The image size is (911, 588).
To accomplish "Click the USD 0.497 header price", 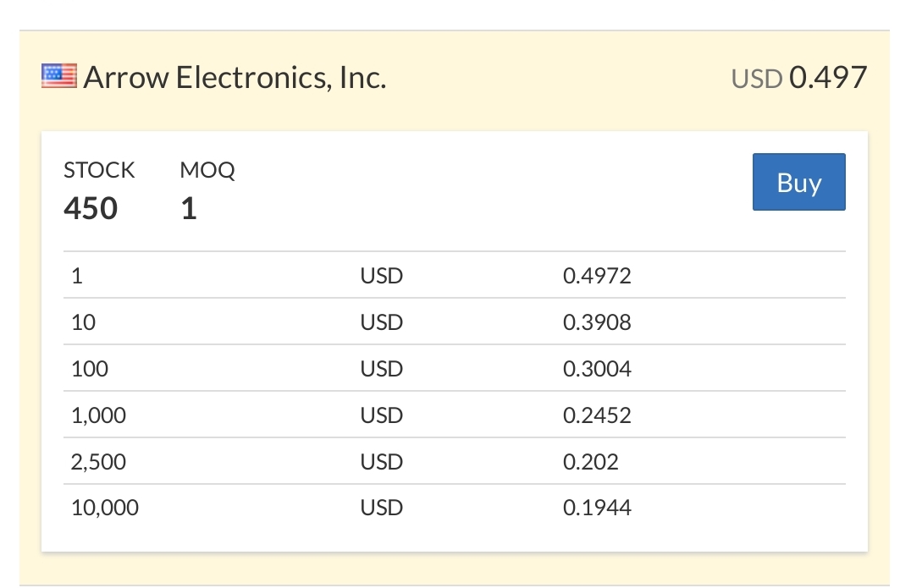I will pos(799,77).
